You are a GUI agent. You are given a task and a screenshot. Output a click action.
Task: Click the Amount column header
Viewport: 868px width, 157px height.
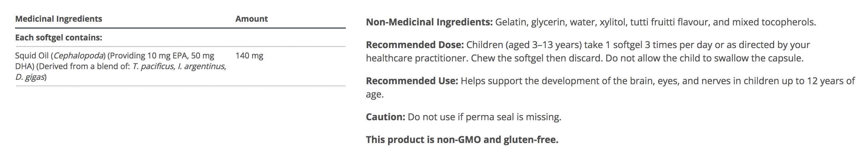click(251, 19)
